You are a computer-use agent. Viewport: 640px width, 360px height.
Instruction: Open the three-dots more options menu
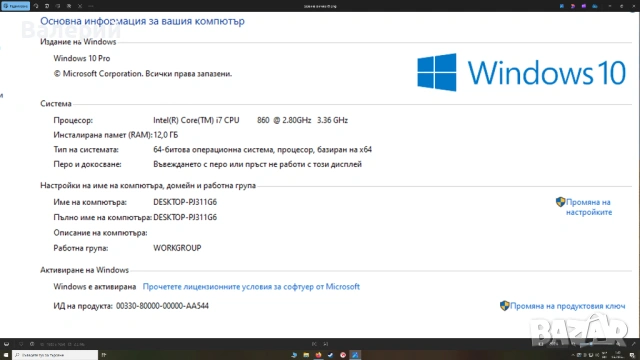point(91,6)
